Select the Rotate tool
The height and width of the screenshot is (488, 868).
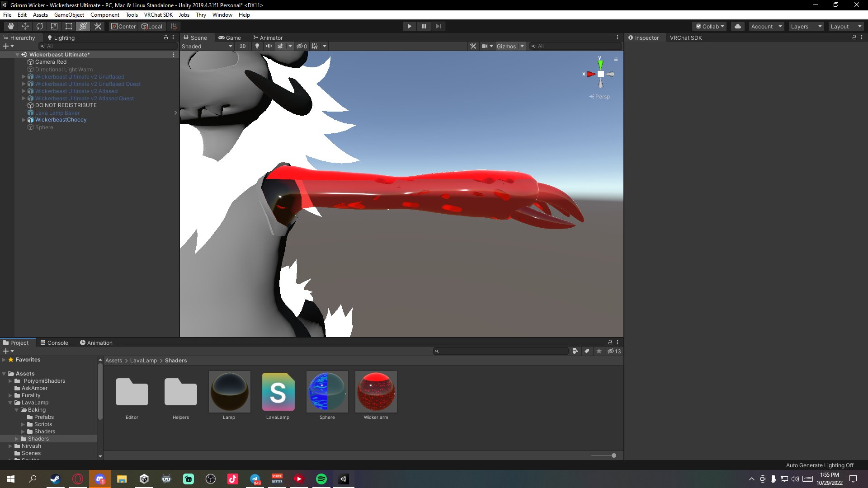click(x=40, y=26)
